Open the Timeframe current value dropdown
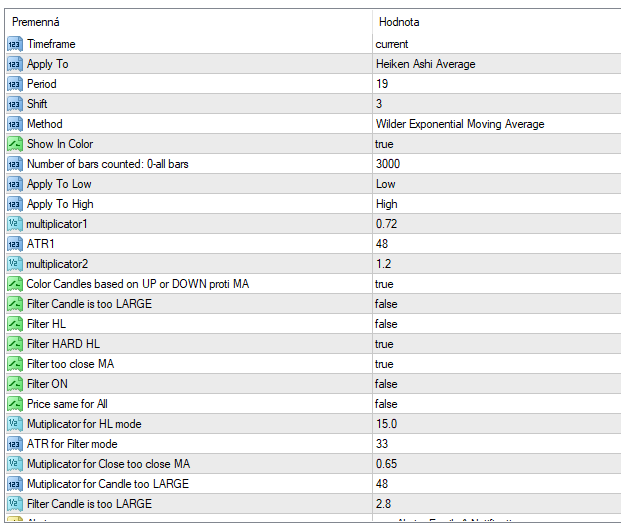 [x=392, y=44]
